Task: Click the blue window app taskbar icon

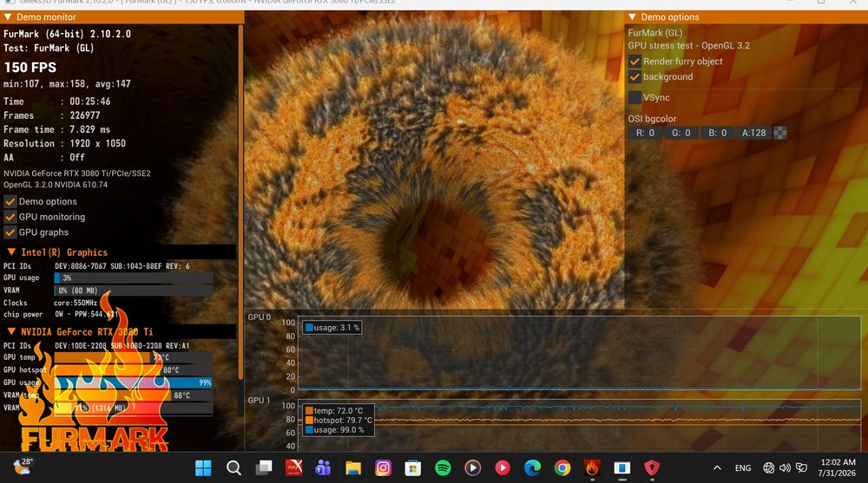Action: tap(622, 468)
